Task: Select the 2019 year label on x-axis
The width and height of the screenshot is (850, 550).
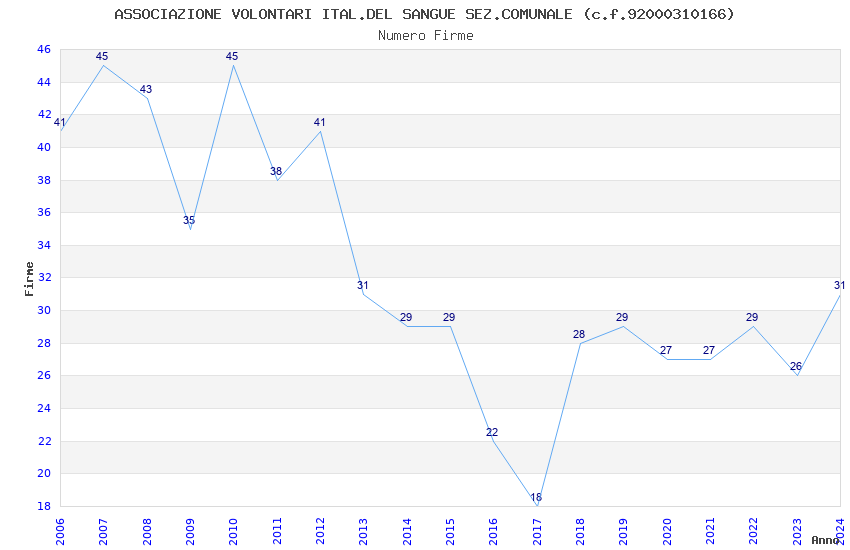Action: click(623, 531)
